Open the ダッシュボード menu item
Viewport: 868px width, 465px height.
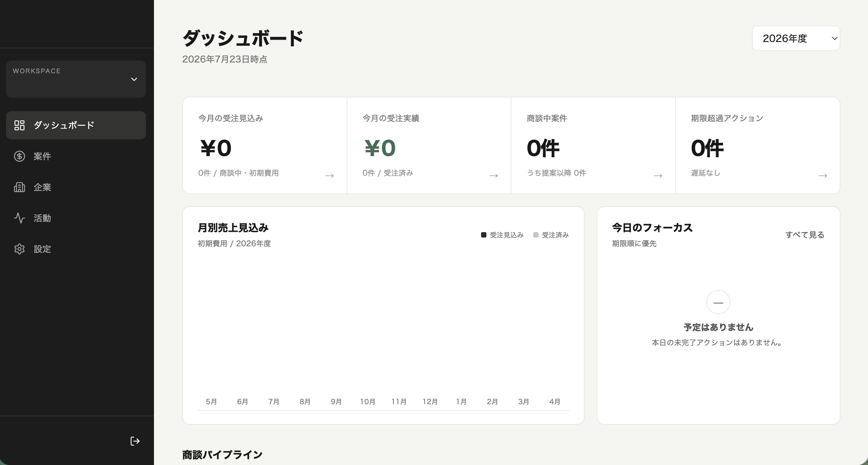pyautogui.click(x=76, y=125)
